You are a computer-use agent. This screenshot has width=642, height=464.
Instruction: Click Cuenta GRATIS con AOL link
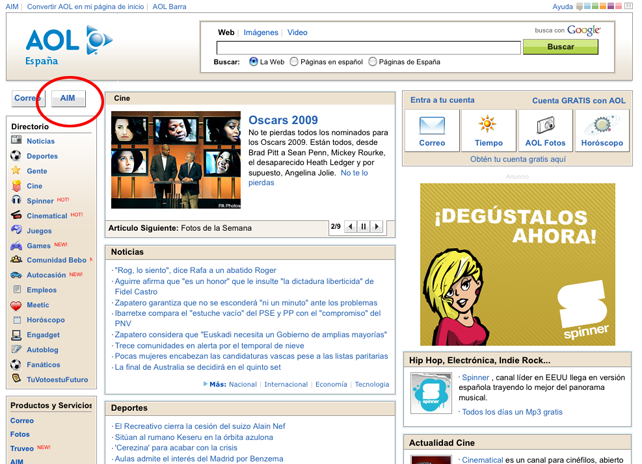click(x=579, y=100)
